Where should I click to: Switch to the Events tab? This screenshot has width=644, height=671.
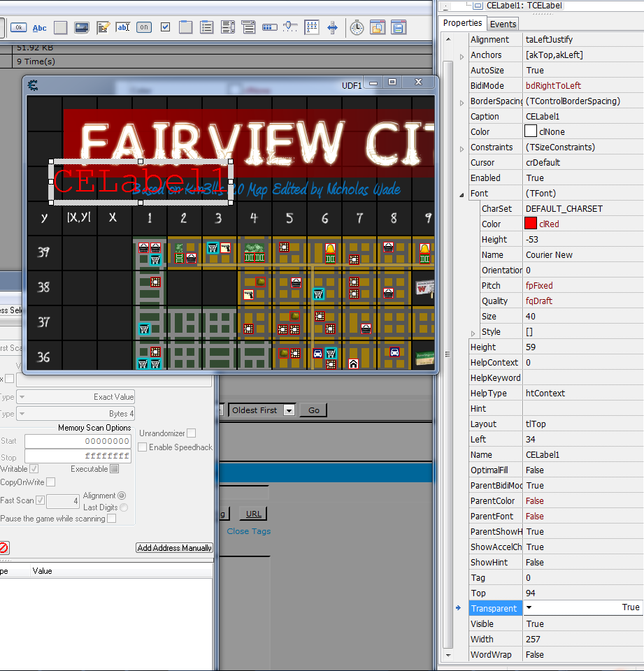tap(503, 24)
